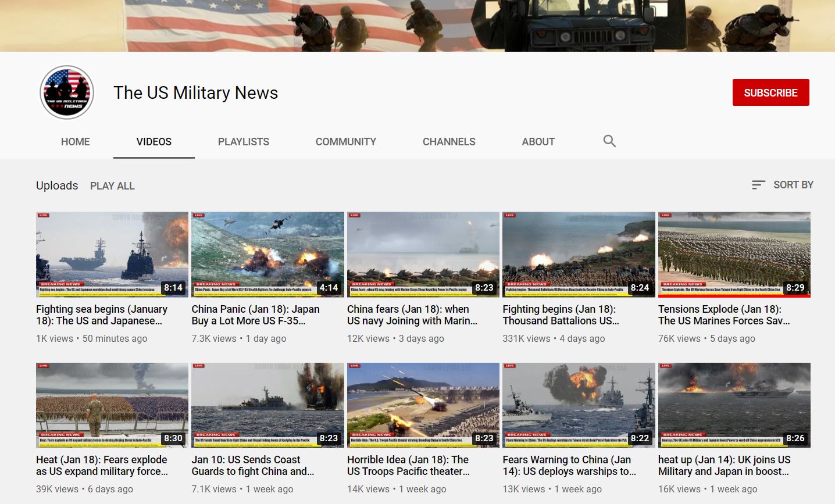Switch to the HOME tab
835x504 pixels.
[x=76, y=142]
